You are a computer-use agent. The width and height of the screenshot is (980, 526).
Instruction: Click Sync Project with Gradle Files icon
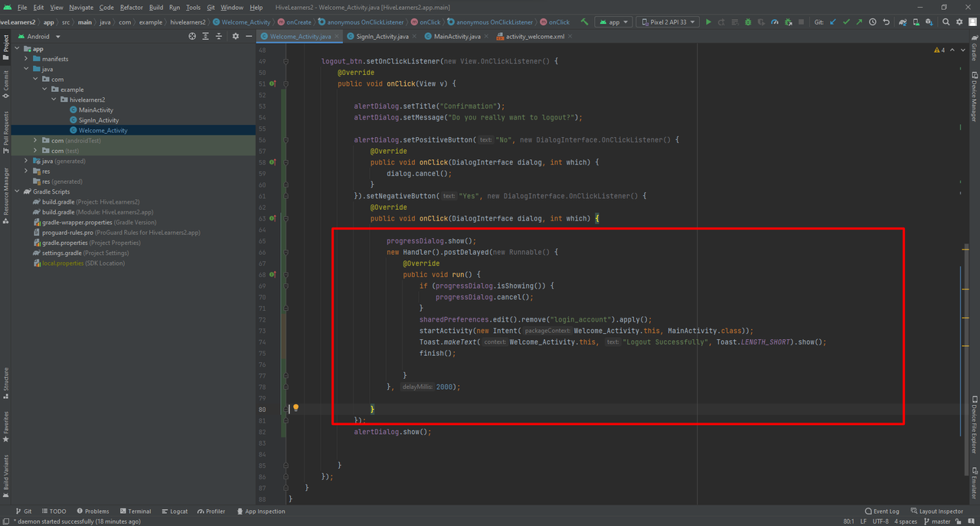coord(903,22)
